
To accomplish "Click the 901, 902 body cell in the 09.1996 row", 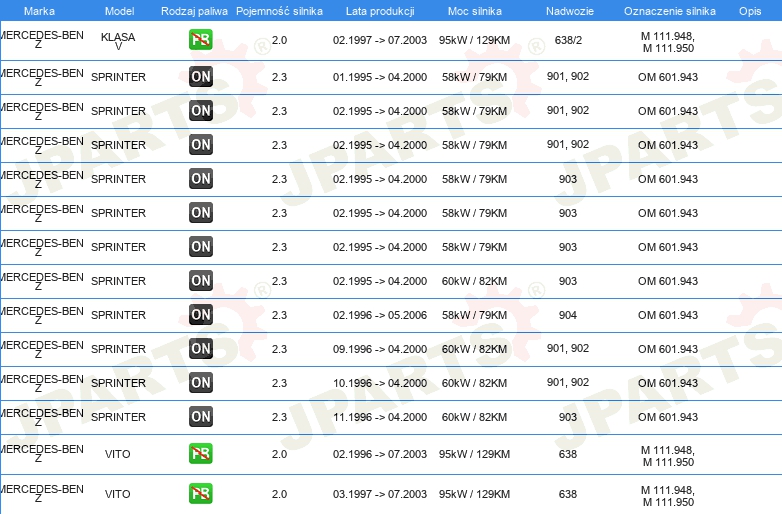I will tap(568, 348).
